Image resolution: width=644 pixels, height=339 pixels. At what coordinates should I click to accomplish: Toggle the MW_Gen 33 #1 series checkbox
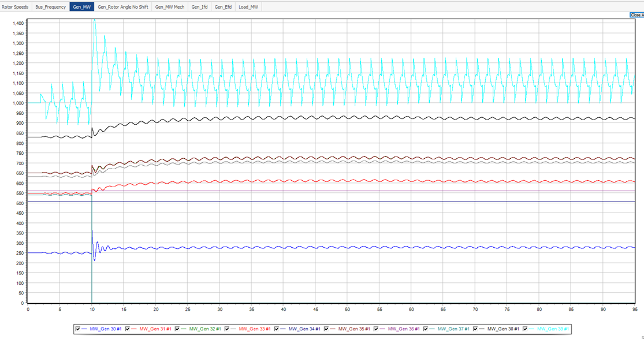tap(227, 329)
